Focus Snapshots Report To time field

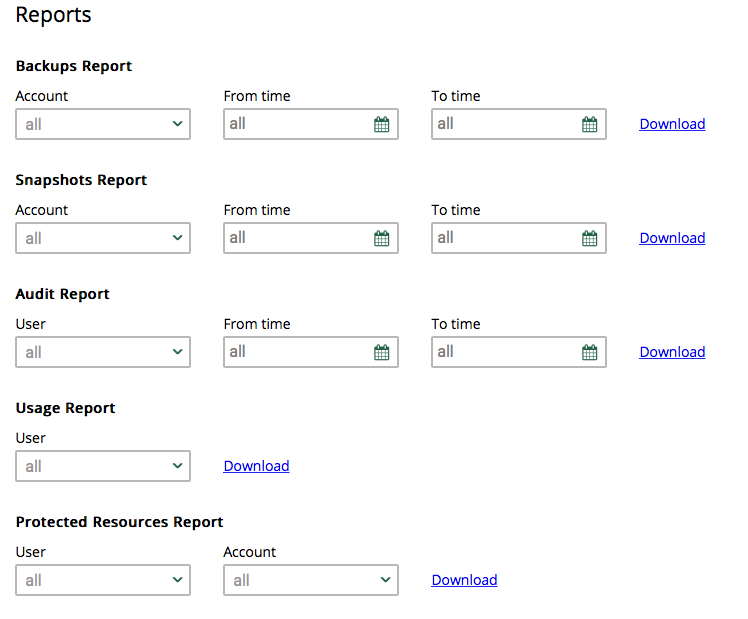[x=519, y=238]
